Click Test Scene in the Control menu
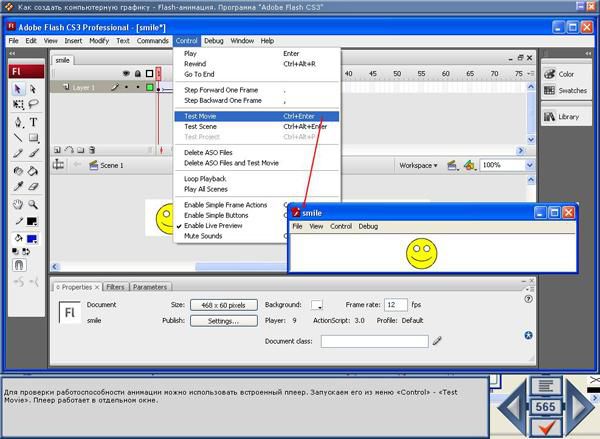 (x=201, y=127)
